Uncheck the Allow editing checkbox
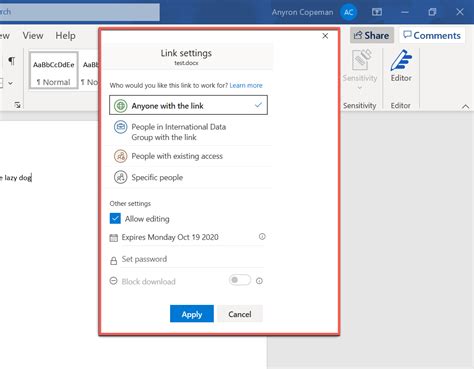 tap(115, 218)
